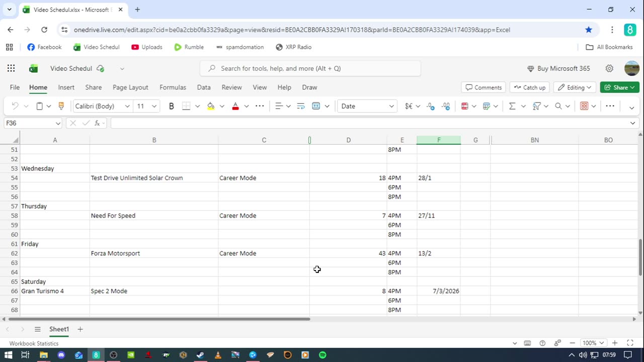Screen dimensions: 644x362
Task: Switch to the Page Layout tab
Action: tap(130, 87)
